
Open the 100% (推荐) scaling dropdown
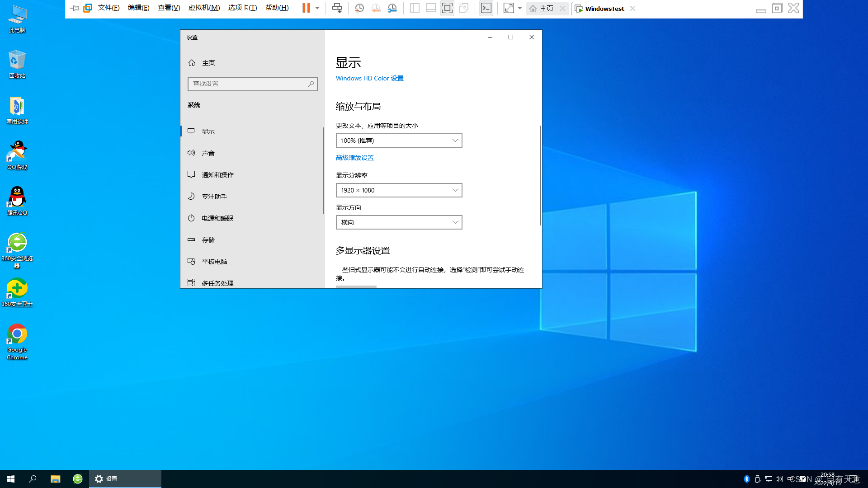pyautogui.click(x=399, y=141)
